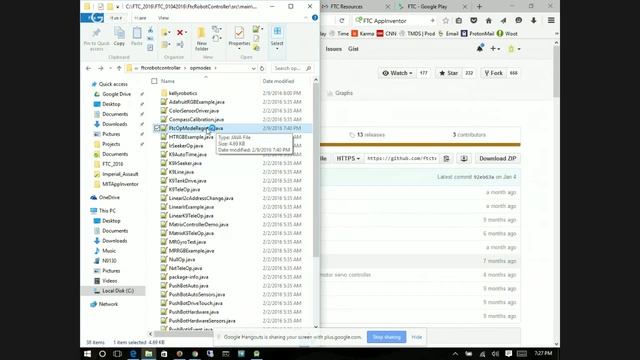
Task: Open GitHub Gist nav link
Action: pos(353,49)
